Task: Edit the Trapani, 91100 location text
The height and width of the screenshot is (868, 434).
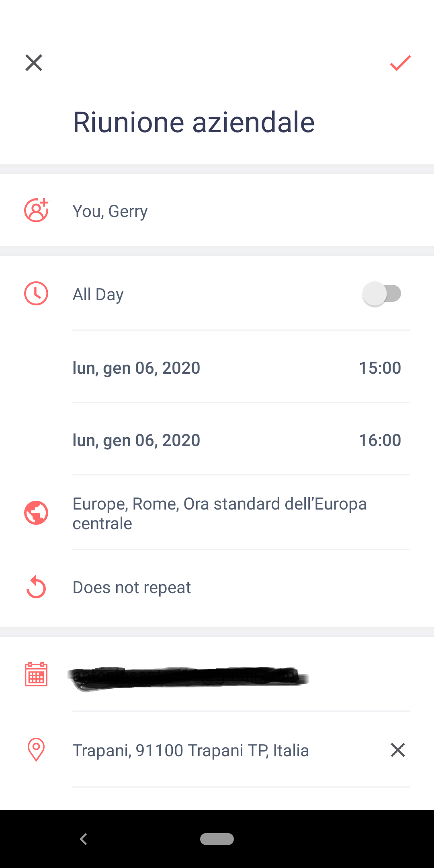Action: (190, 750)
